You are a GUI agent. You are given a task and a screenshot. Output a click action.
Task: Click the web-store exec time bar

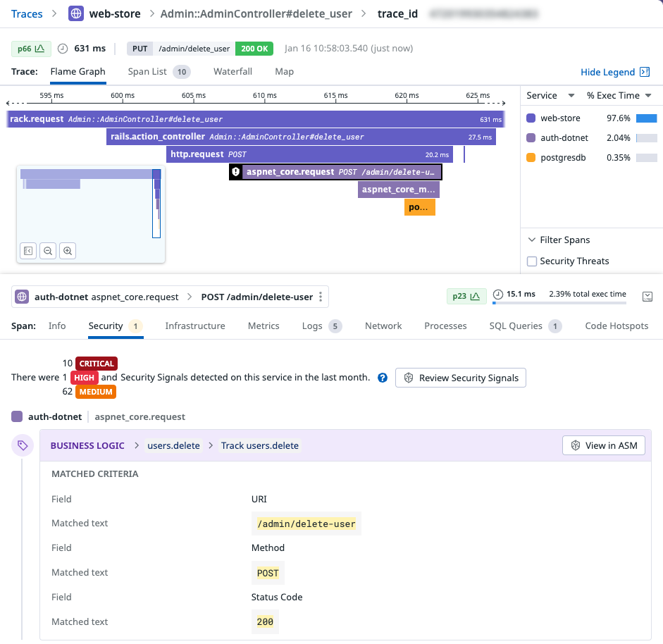click(647, 118)
